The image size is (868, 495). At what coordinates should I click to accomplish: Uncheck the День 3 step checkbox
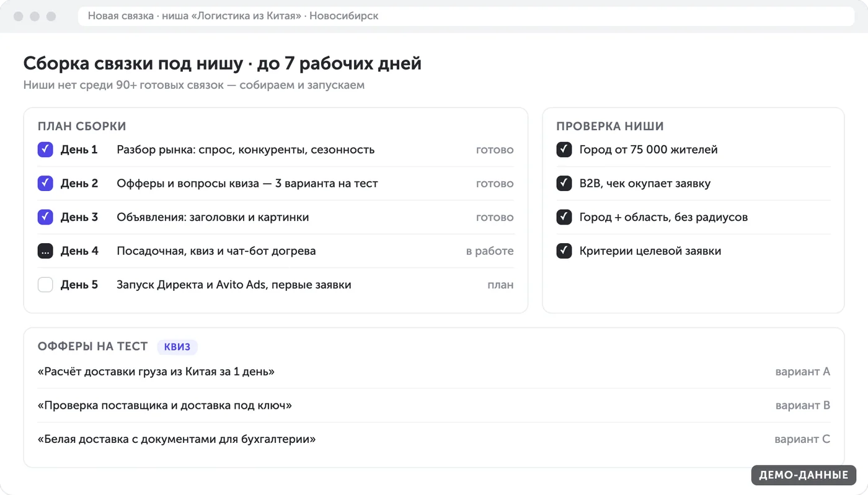(x=45, y=217)
